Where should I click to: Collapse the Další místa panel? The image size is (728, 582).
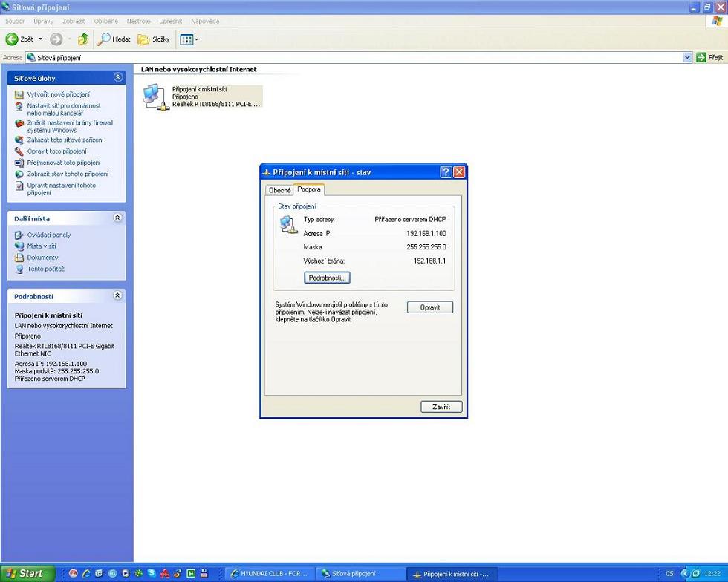pos(118,218)
